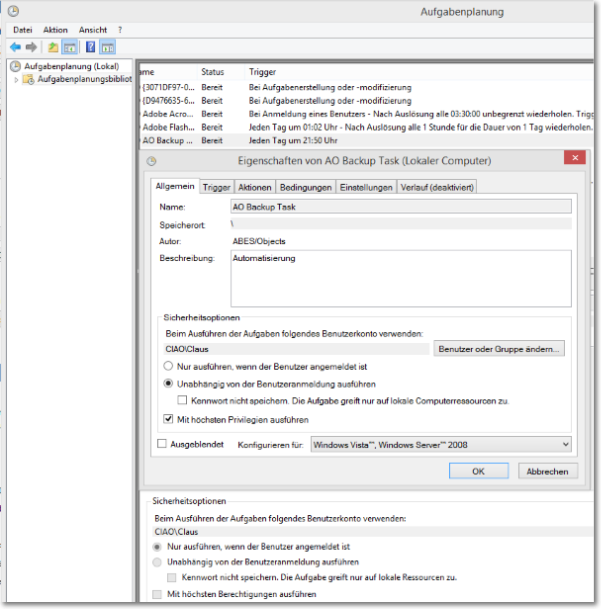Click the Aufgabenplanungsbibliothek folder icon
601x609 pixels.
point(28,80)
